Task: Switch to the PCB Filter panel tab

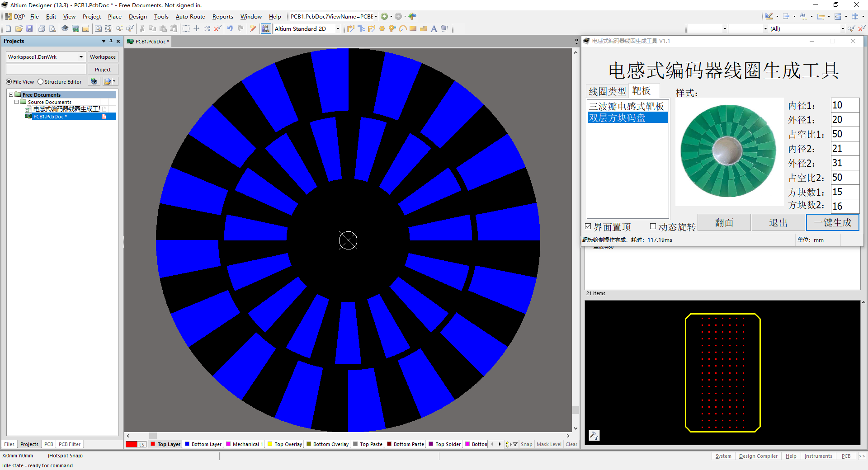Action: 70,444
